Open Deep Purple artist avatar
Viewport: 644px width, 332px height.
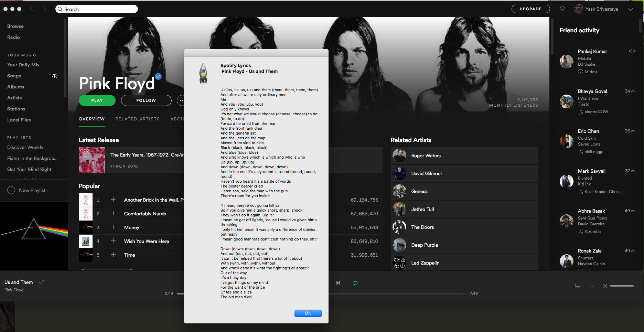point(399,245)
